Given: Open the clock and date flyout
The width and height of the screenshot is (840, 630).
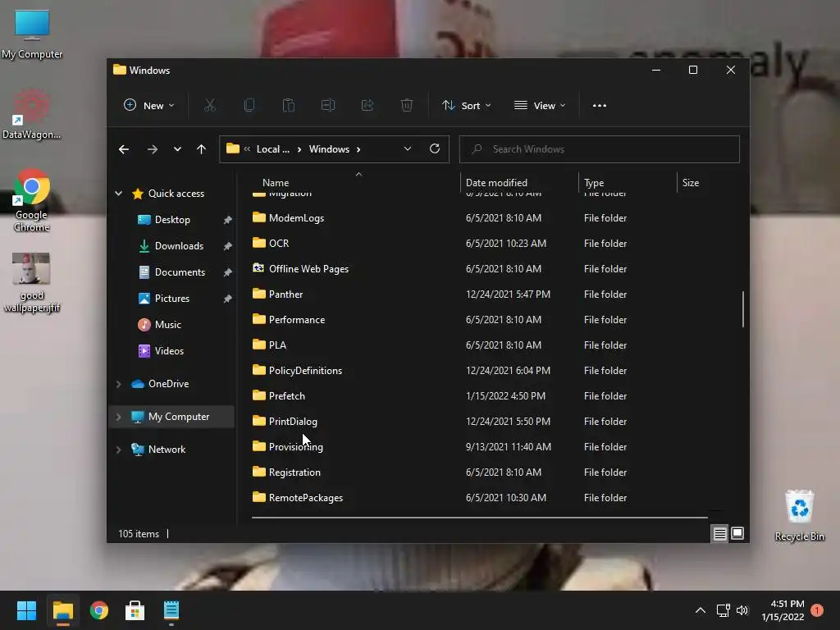Looking at the screenshot, I should coord(783,610).
